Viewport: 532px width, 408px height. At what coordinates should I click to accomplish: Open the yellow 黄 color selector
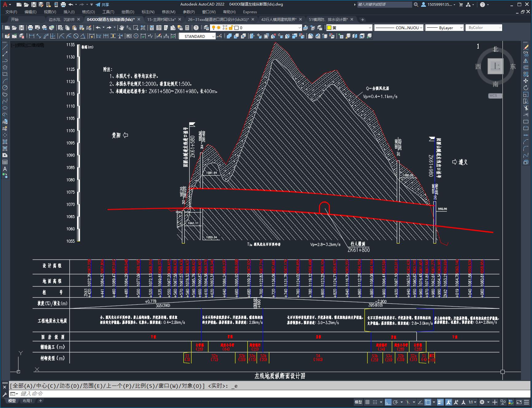(349, 28)
